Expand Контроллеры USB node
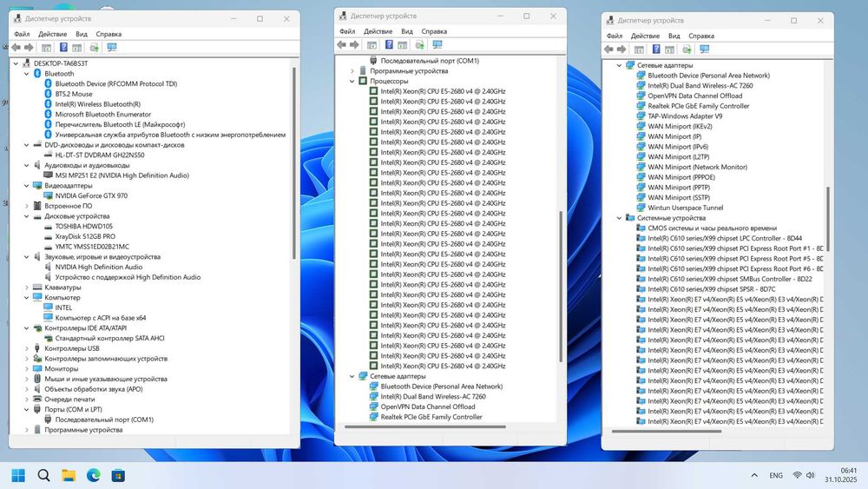Screen dimensions: 868x489 click(27, 349)
